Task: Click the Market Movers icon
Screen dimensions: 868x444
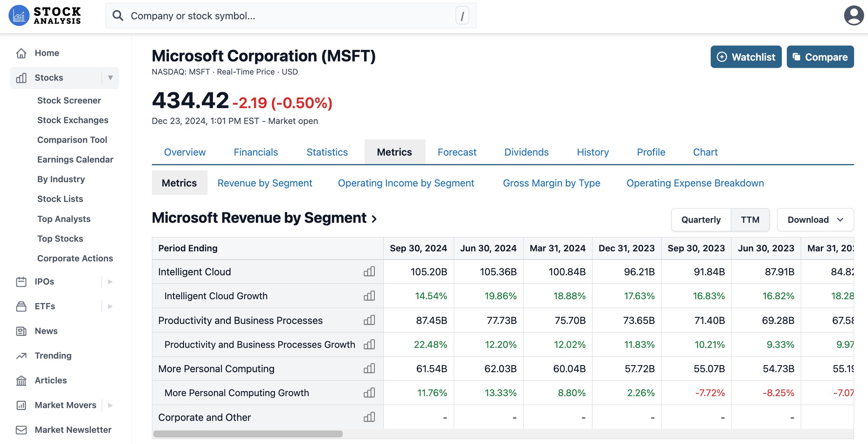Action: [21, 405]
